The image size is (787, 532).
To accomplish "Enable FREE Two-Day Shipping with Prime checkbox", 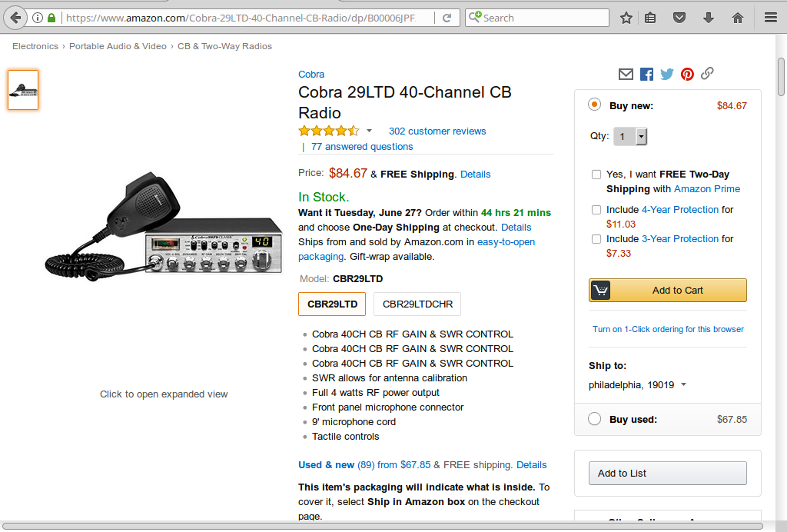I will pyautogui.click(x=596, y=175).
